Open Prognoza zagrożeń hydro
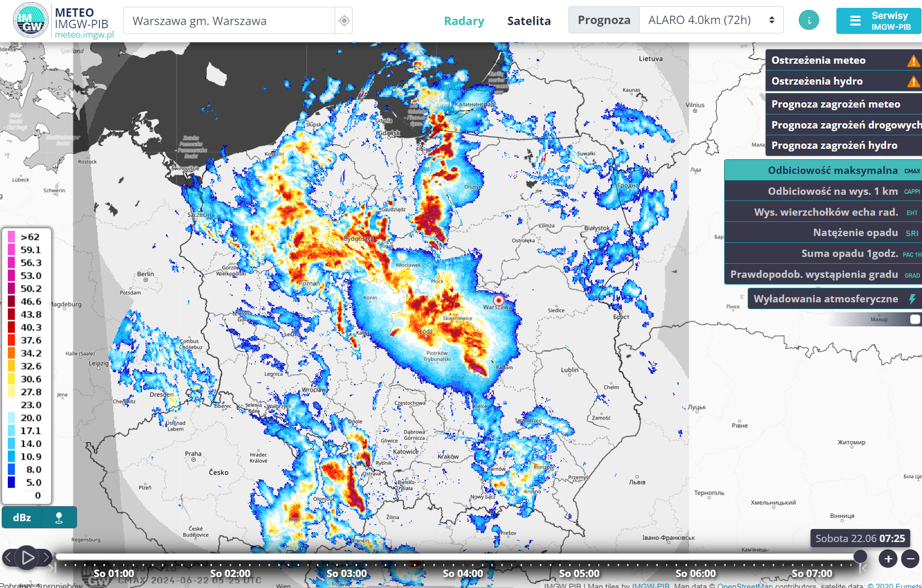 point(844,145)
